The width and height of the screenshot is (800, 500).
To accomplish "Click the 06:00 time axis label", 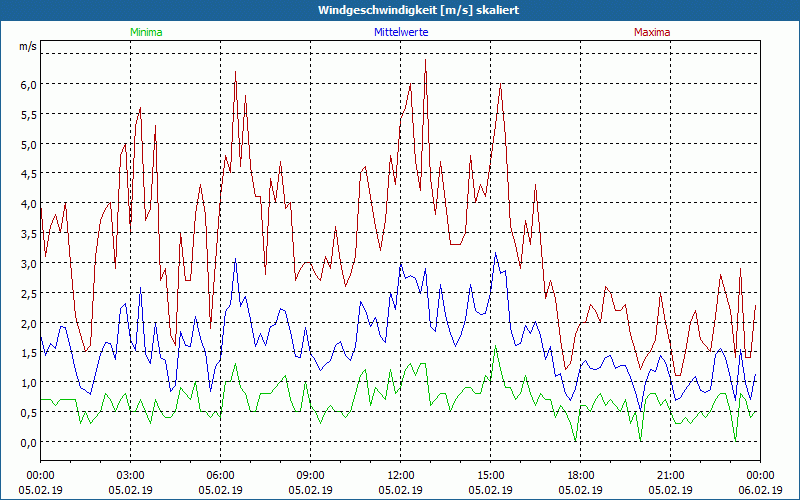I will coord(220,476).
